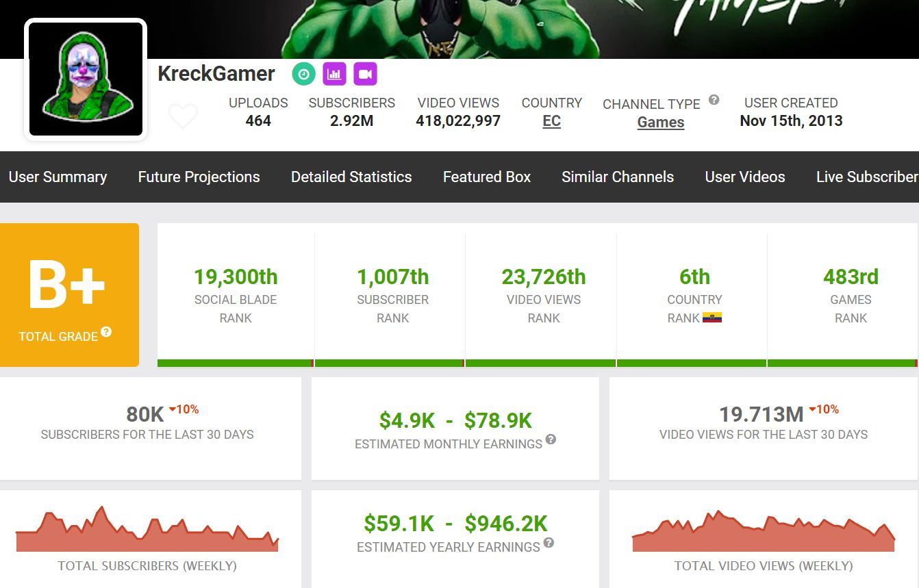Click the $59.1K - $946.2K yearly earnings
Viewport: 919px width, 588px height.
tap(455, 524)
